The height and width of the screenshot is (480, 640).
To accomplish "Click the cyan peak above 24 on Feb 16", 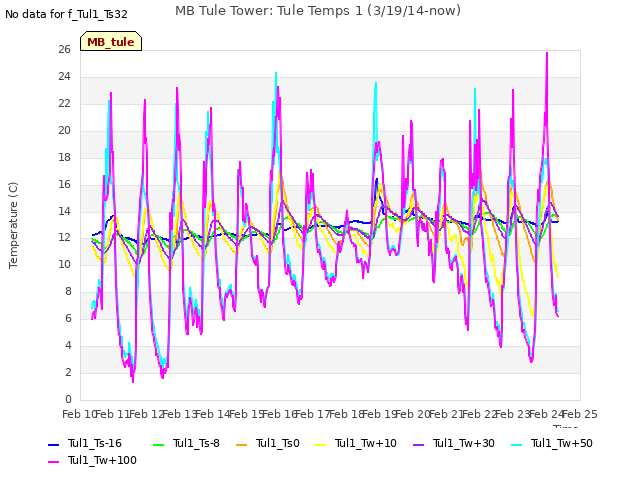I will pyautogui.click(x=276, y=73).
